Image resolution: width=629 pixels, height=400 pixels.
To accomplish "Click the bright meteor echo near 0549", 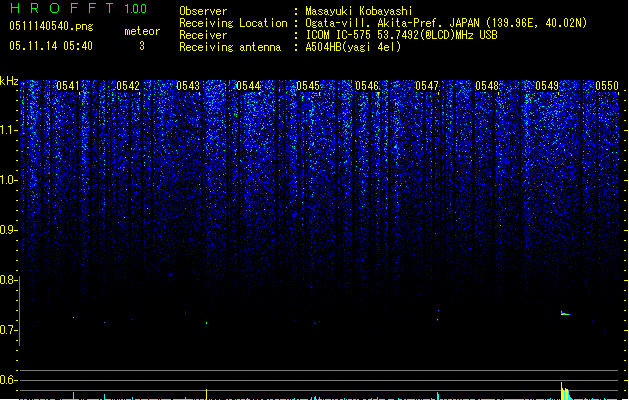I will 565,313.
